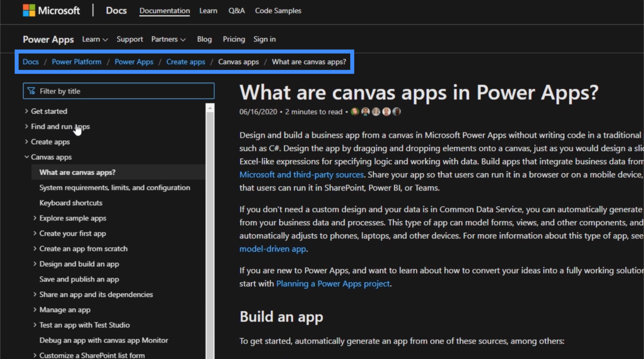Open Code Samples

278,11
